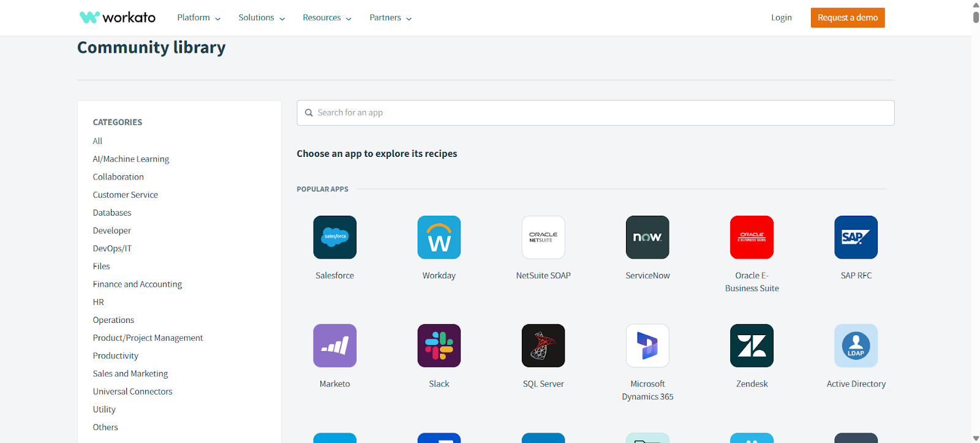This screenshot has height=443, width=980.
Task: Choose Sales and Marketing category
Action: 130,374
